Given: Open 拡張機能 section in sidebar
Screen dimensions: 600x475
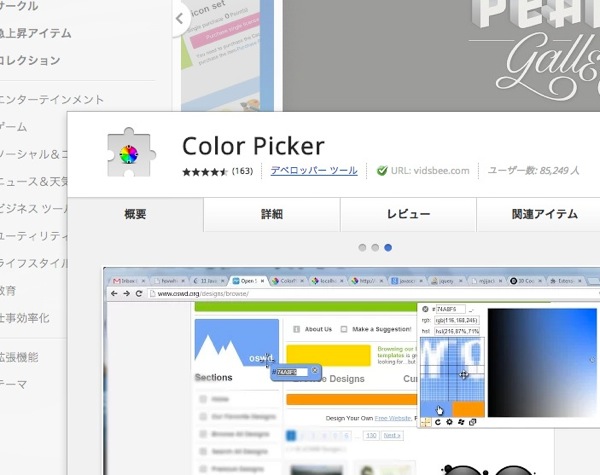Looking at the screenshot, I should (19, 357).
